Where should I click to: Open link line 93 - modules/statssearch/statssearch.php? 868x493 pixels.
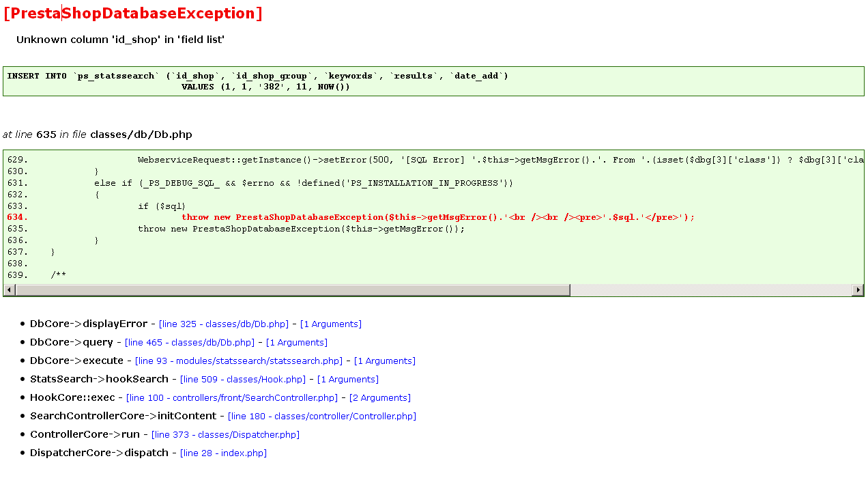pyautogui.click(x=239, y=361)
